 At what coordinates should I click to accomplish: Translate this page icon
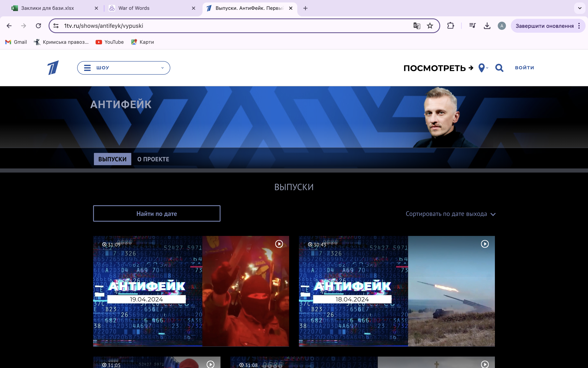417,26
